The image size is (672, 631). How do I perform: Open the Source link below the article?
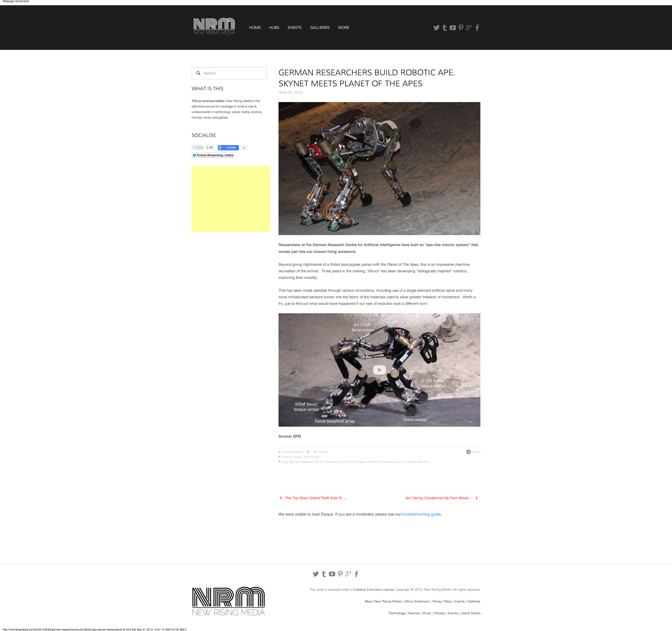point(323,452)
